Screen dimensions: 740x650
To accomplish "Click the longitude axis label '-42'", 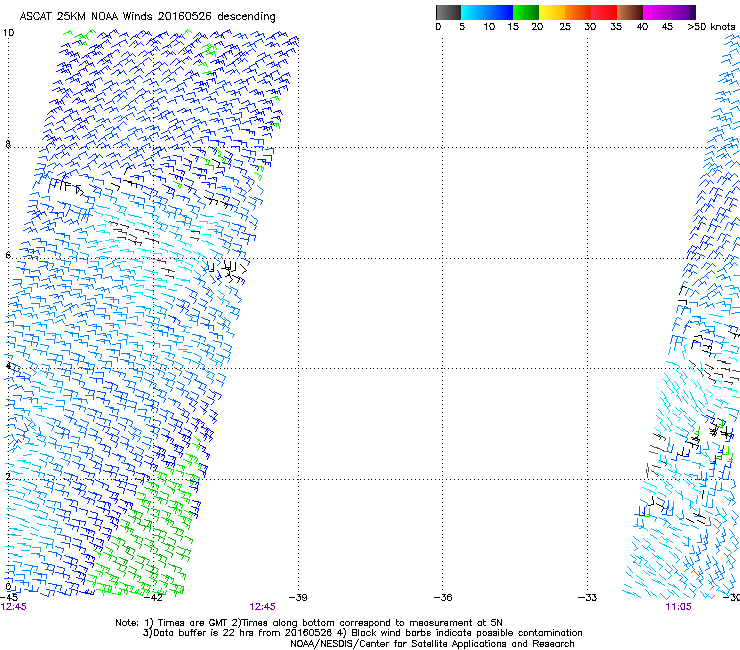I will tap(153, 597).
